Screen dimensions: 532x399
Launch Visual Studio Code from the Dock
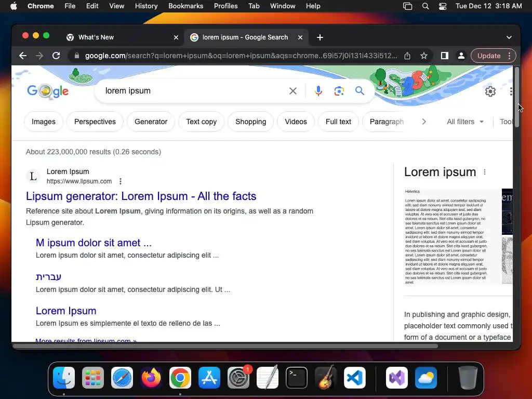(355, 378)
